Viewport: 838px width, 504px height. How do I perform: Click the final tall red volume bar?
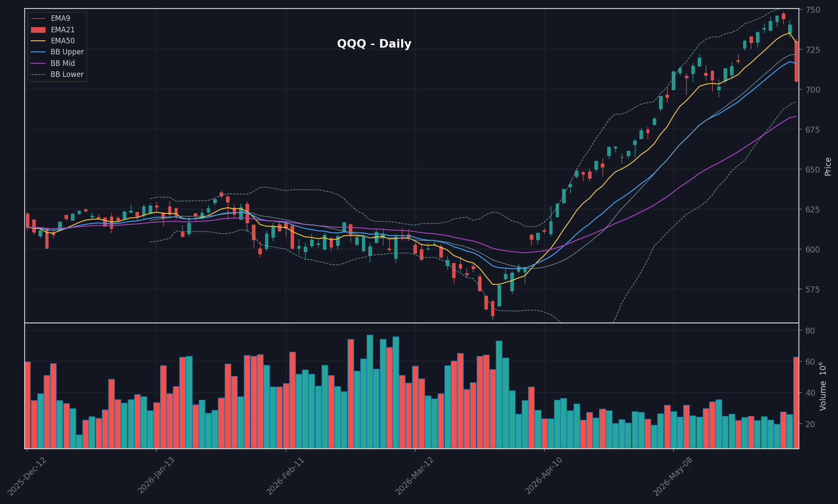(x=796, y=403)
